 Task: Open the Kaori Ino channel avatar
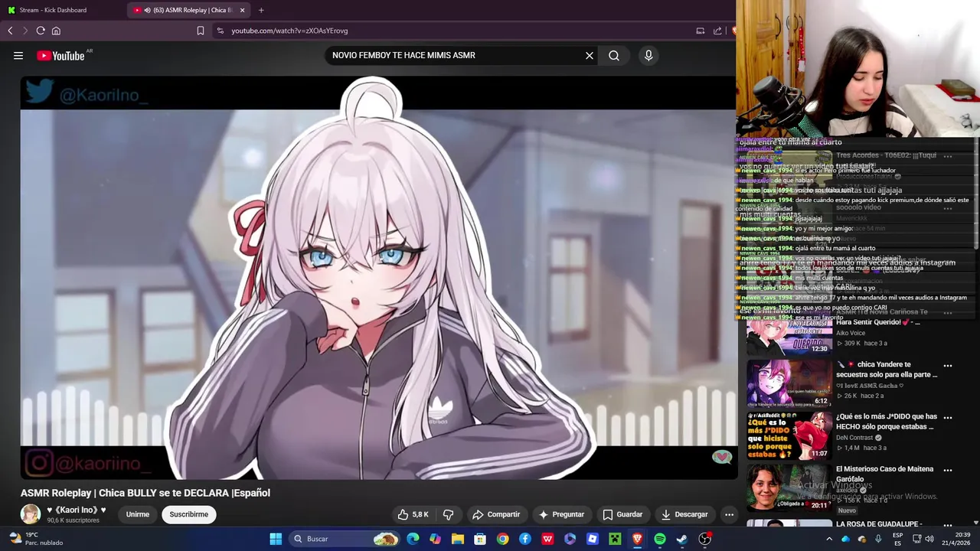pyautogui.click(x=31, y=514)
